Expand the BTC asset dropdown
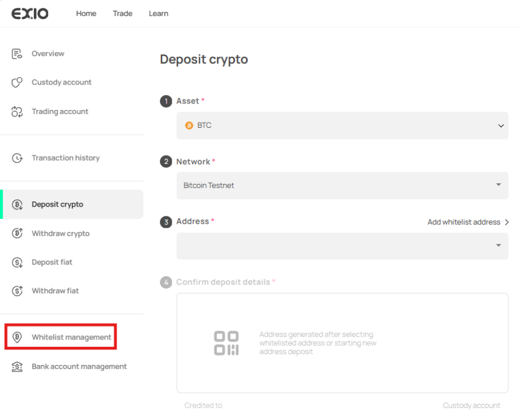The width and height of the screenshot is (520, 420). point(342,126)
